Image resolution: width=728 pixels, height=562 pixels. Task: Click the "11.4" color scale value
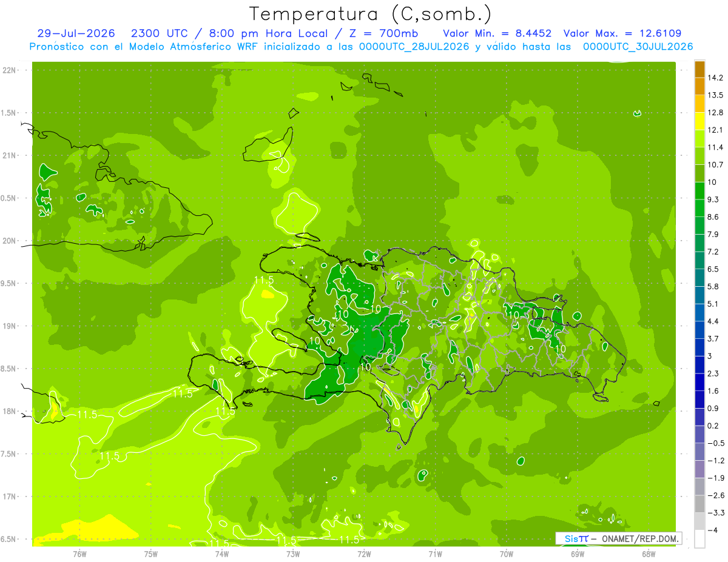coord(715,147)
